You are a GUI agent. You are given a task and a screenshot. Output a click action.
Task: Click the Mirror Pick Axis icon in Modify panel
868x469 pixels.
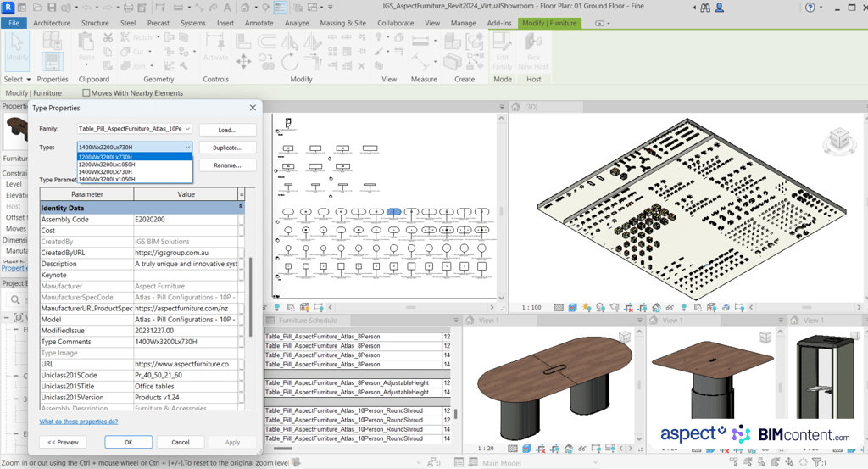[290, 41]
